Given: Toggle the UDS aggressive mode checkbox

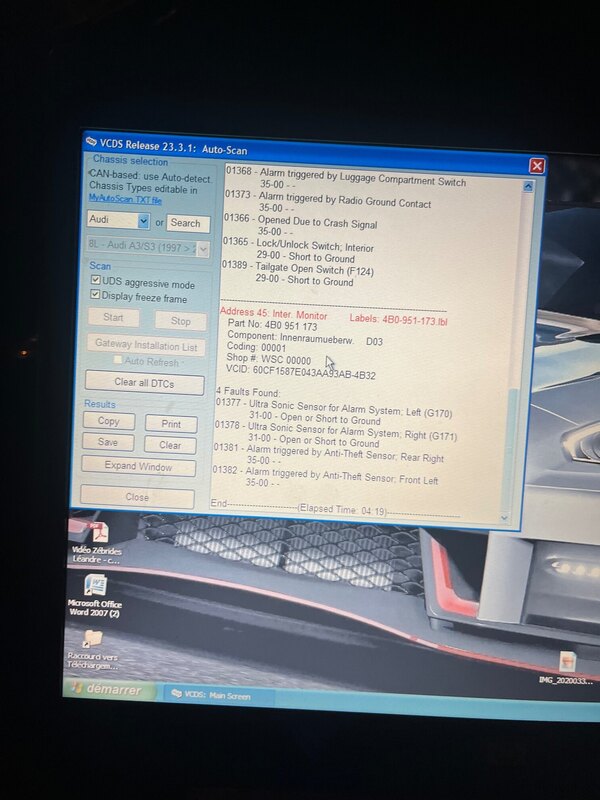Looking at the screenshot, I should coord(95,283).
